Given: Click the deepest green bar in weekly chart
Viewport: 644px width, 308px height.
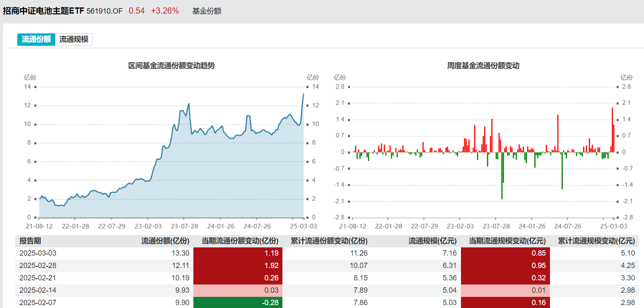Looking at the screenshot, I should pyautogui.click(x=502, y=177).
